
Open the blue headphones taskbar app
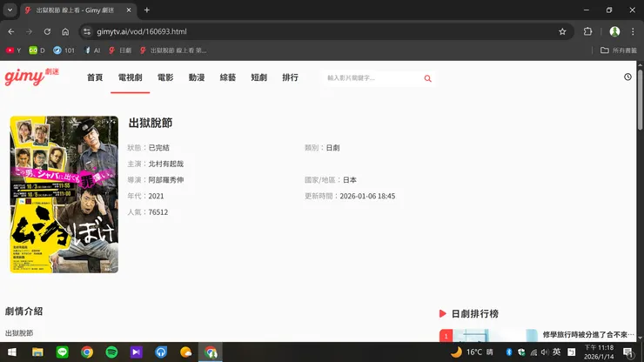(161, 352)
